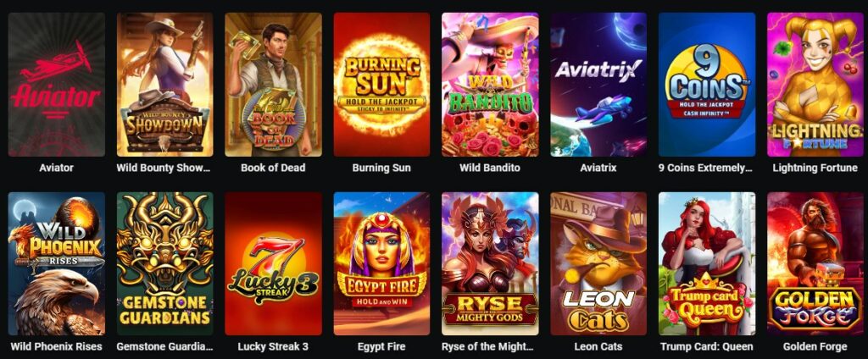Open the Aviator game thumbnail
The width and height of the screenshot is (868, 359).
coord(57,85)
